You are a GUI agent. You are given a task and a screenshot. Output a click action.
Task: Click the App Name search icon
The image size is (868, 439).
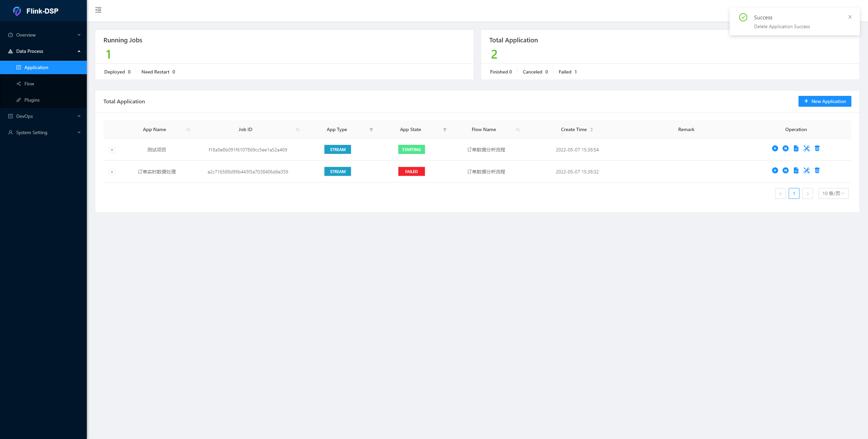click(189, 130)
